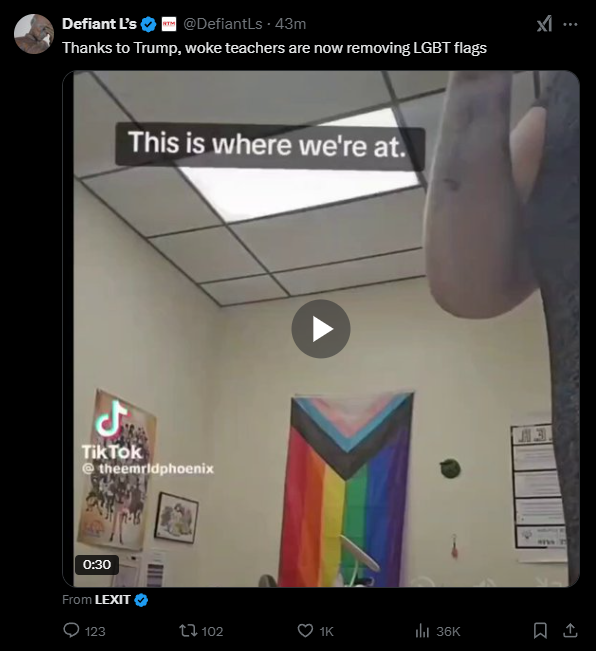Click the post text about LGBT flags
The width and height of the screenshot is (596, 651).
click(x=274, y=48)
